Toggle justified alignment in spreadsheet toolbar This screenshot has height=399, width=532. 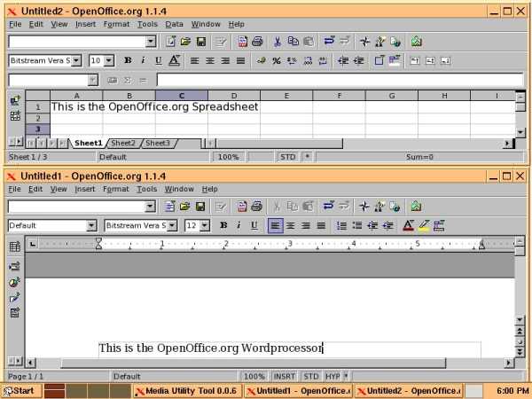tap(241, 60)
